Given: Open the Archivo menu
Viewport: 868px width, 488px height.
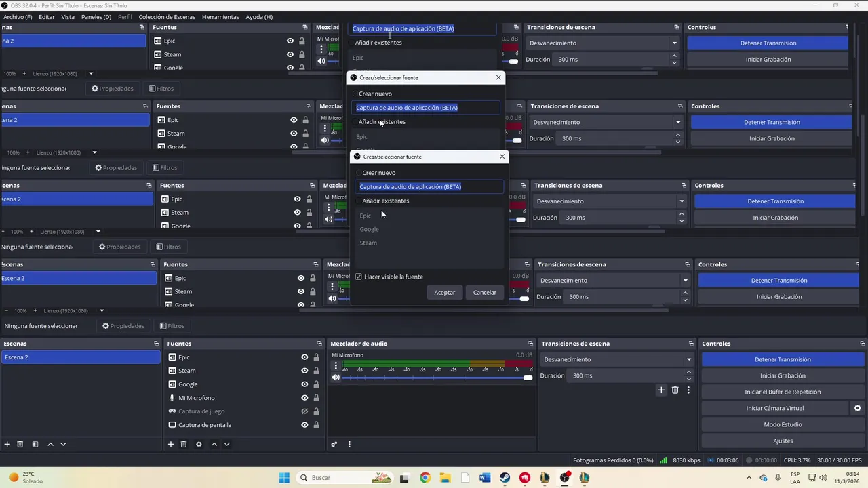Looking at the screenshot, I should coord(18,16).
